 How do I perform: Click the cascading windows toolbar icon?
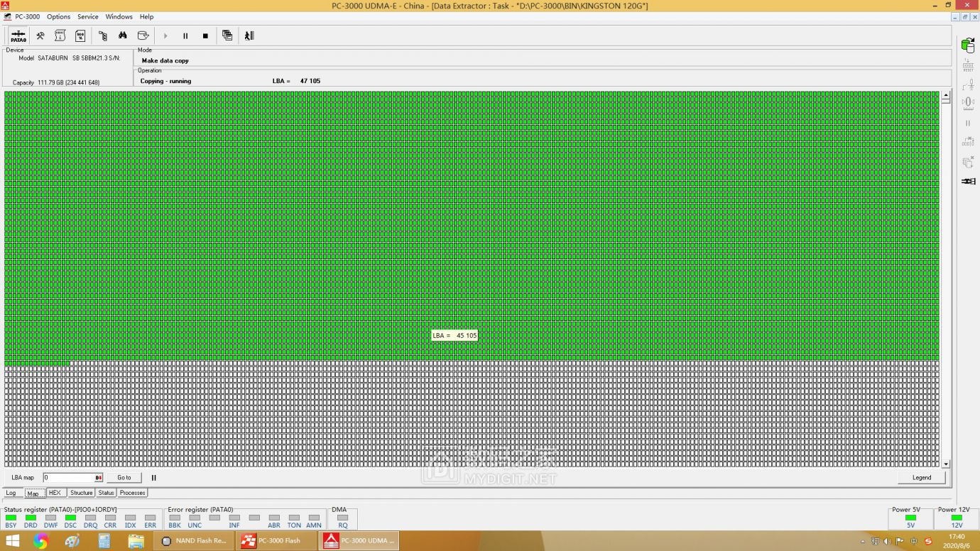pos(227,36)
